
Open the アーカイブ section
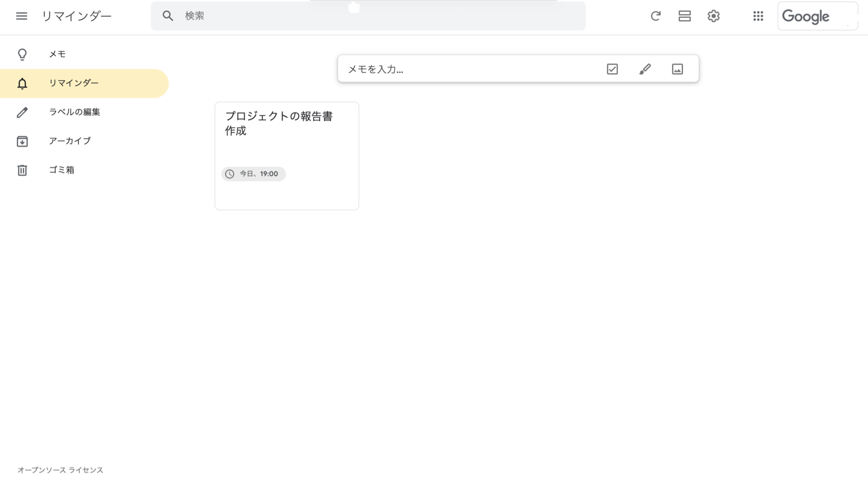[x=70, y=141]
